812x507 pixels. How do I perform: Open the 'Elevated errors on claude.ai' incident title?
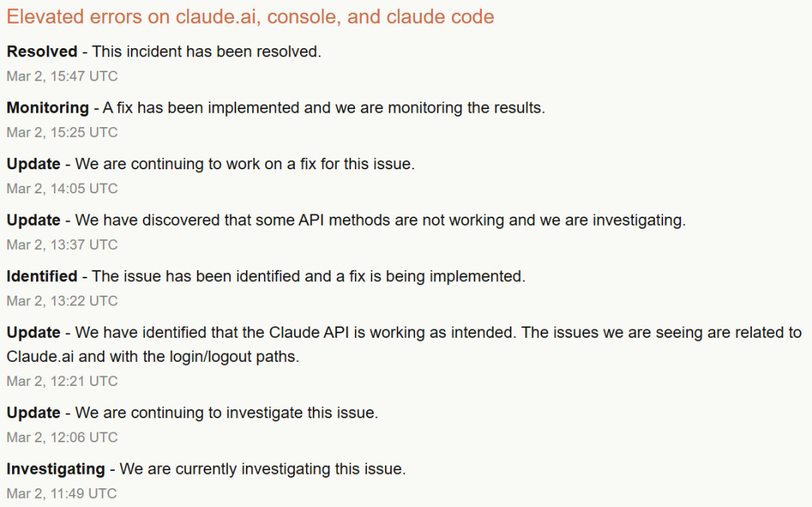[x=250, y=17]
